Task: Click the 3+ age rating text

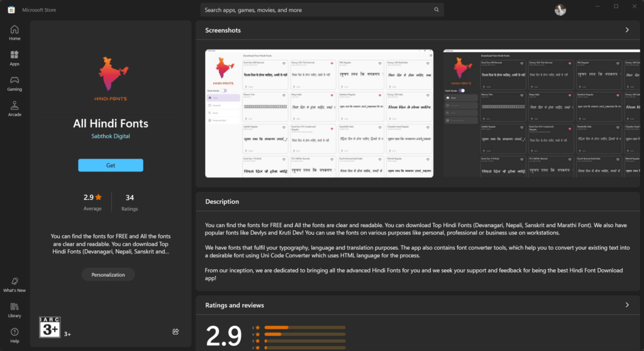Action: click(x=67, y=334)
